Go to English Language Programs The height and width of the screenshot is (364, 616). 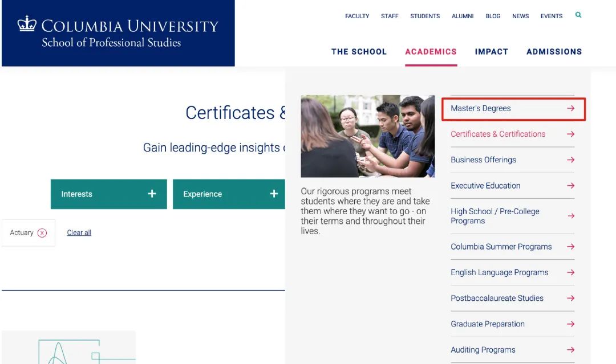coord(499,273)
